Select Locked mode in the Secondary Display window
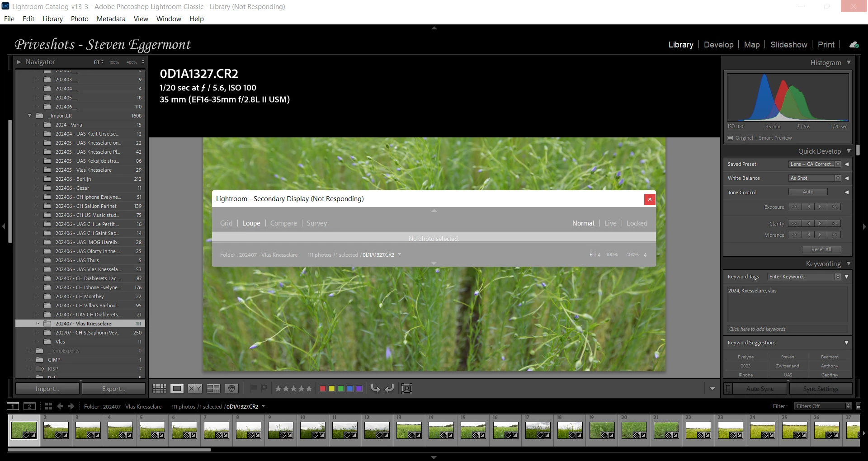 tap(637, 223)
